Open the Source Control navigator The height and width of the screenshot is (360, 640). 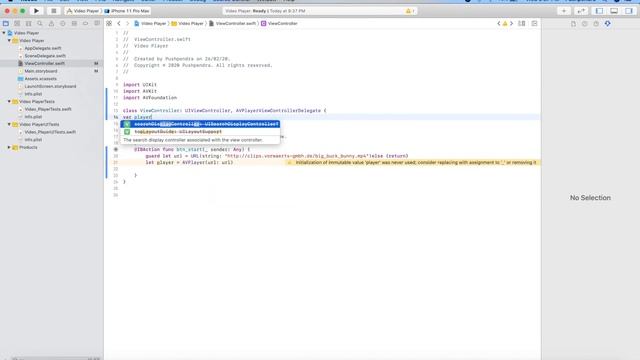17,24
